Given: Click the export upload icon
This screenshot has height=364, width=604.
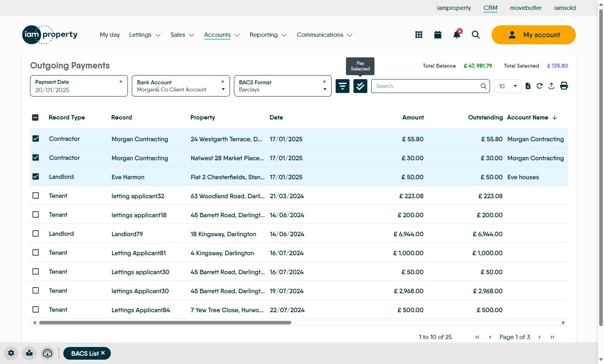Looking at the screenshot, I should point(551,86).
